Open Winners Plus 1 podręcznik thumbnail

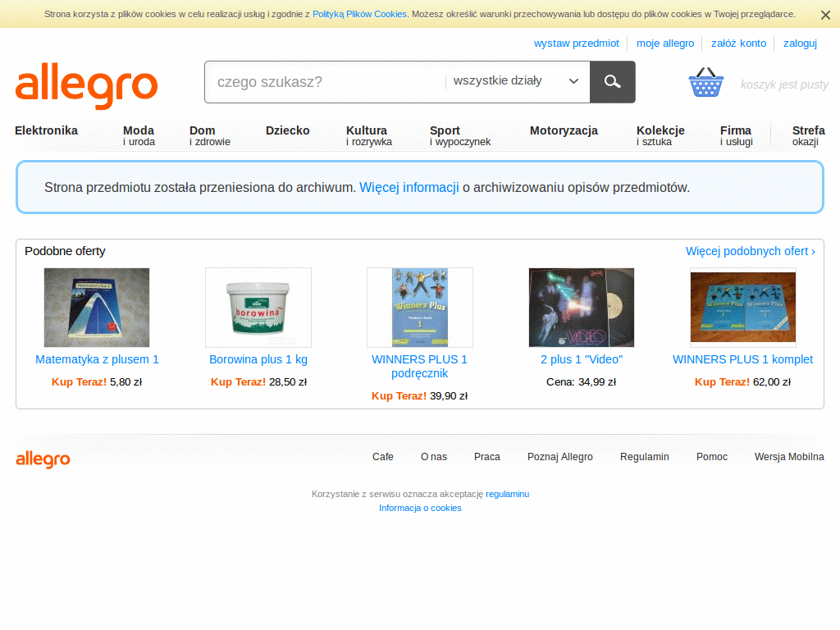tap(420, 308)
